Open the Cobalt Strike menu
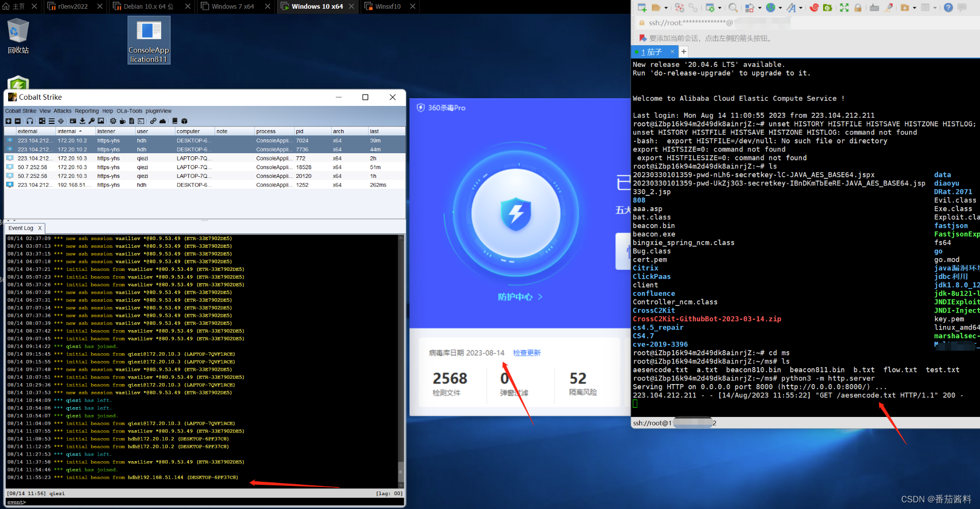 tap(21, 111)
